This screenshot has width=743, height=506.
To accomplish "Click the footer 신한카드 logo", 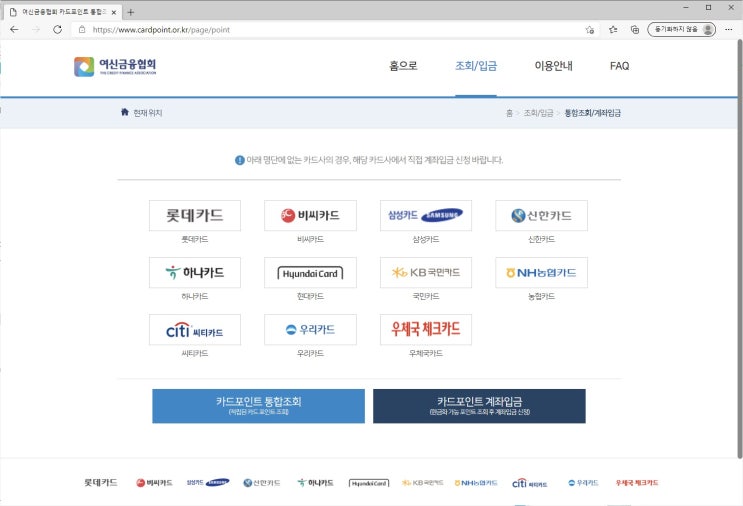I will (x=262, y=483).
